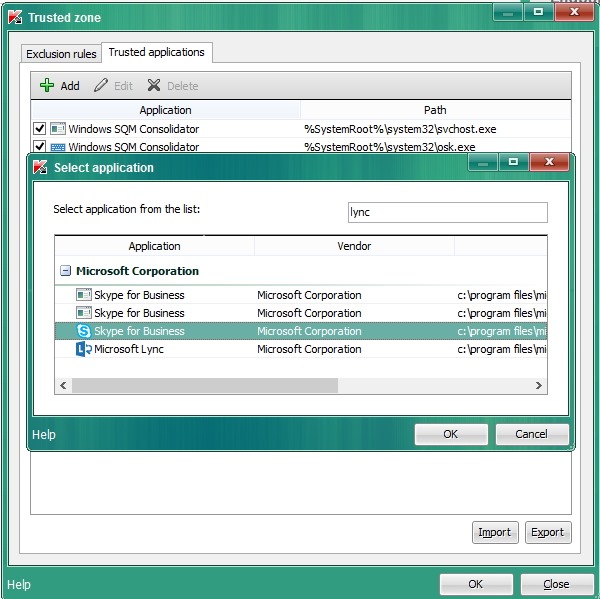Viewport: 600px width, 599px height.
Task: Cancel the Select application dialog
Action: (x=531, y=434)
